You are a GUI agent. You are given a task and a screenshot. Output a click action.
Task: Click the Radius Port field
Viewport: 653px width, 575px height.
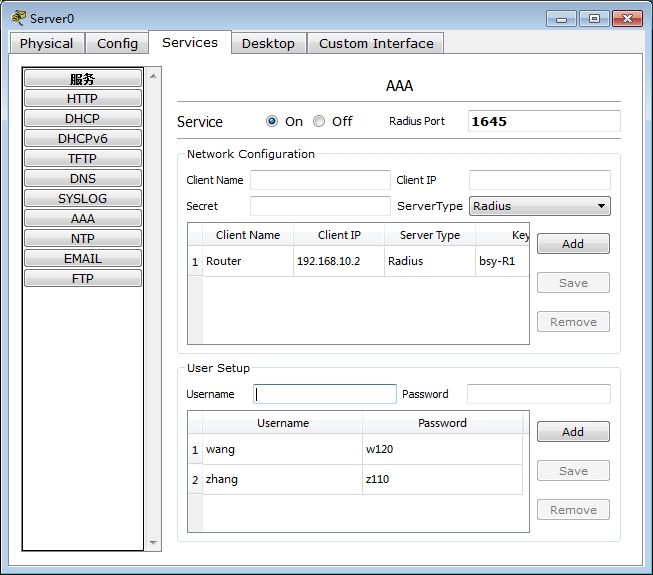543,121
